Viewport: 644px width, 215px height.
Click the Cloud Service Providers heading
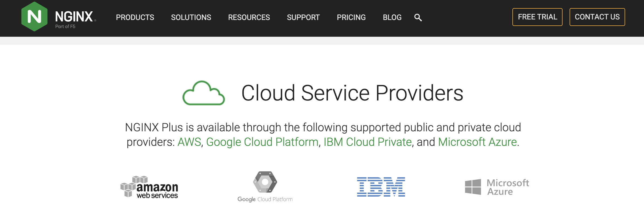click(x=352, y=93)
